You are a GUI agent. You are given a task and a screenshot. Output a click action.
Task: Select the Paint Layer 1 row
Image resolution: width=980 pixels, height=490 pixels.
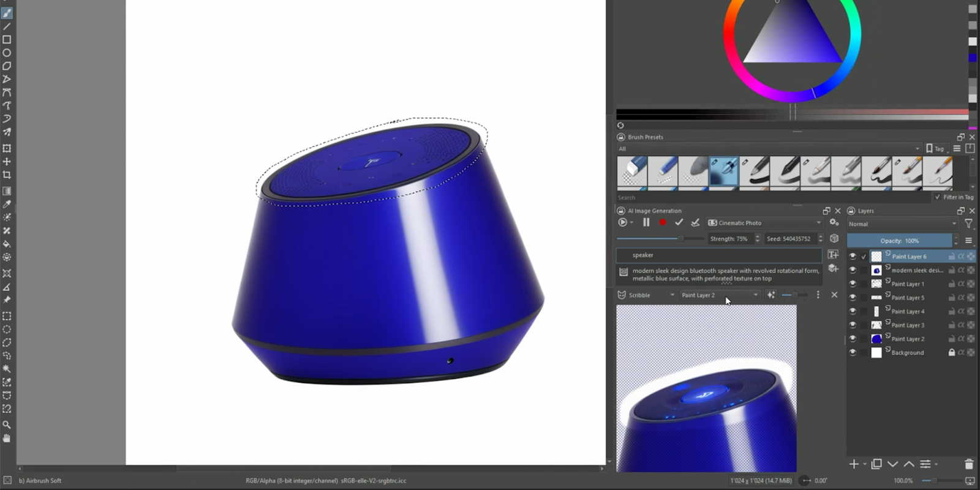(x=908, y=284)
